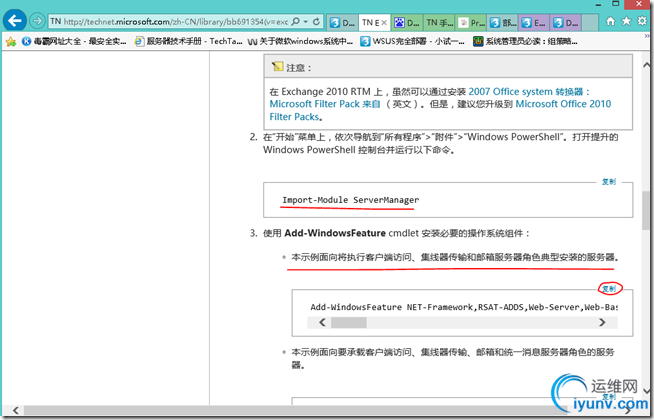Switch to the Pr... tab
The height and width of the screenshot is (420, 654).
[x=472, y=23]
